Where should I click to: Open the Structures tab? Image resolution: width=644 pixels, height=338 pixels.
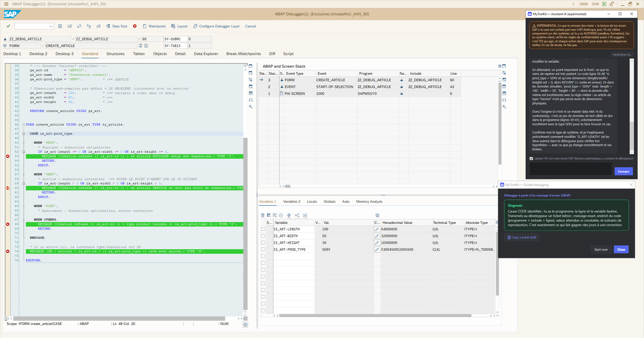[x=115, y=54]
